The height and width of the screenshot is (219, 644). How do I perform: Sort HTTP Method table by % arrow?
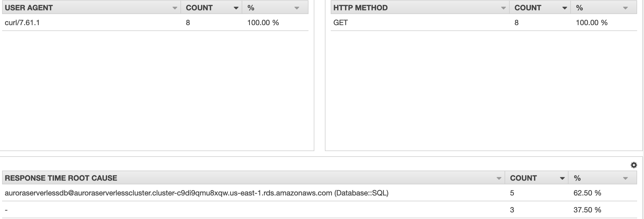tap(625, 8)
